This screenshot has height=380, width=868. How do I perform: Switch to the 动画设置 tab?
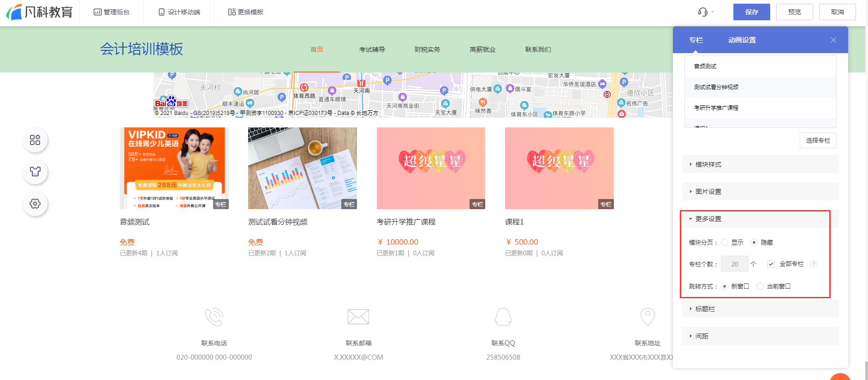pyautogui.click(x=742, y=40)
